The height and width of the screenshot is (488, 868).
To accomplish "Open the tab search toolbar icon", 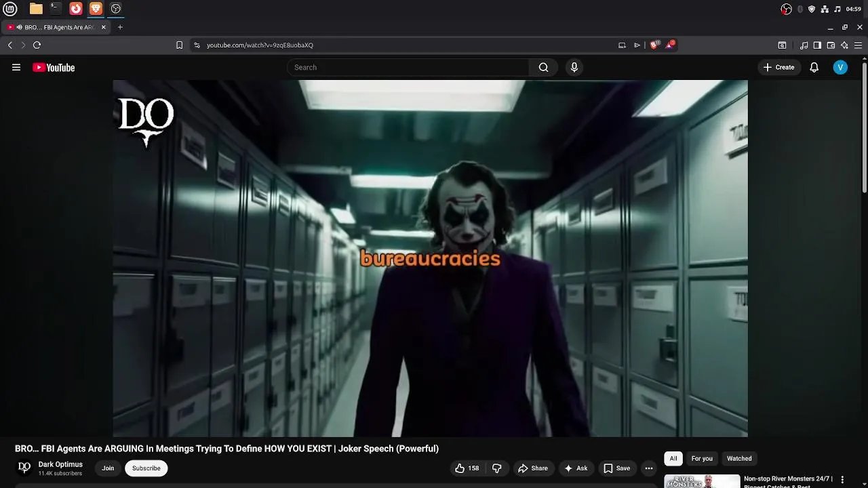I will (782, 45).
